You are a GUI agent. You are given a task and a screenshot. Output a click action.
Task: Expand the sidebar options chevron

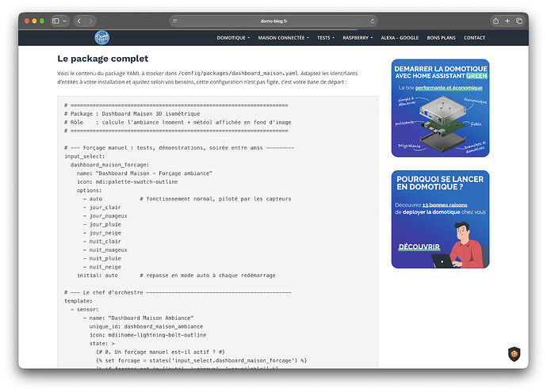point(64,21)
